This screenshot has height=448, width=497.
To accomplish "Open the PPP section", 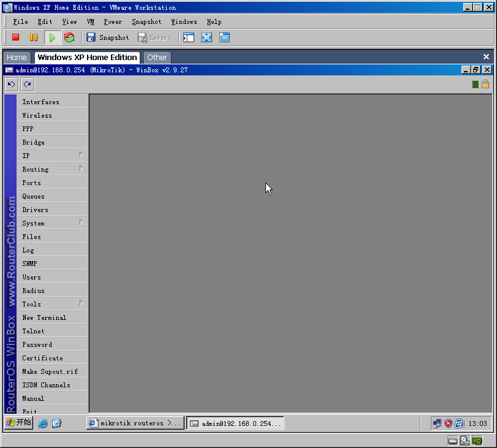I will 52,129.
